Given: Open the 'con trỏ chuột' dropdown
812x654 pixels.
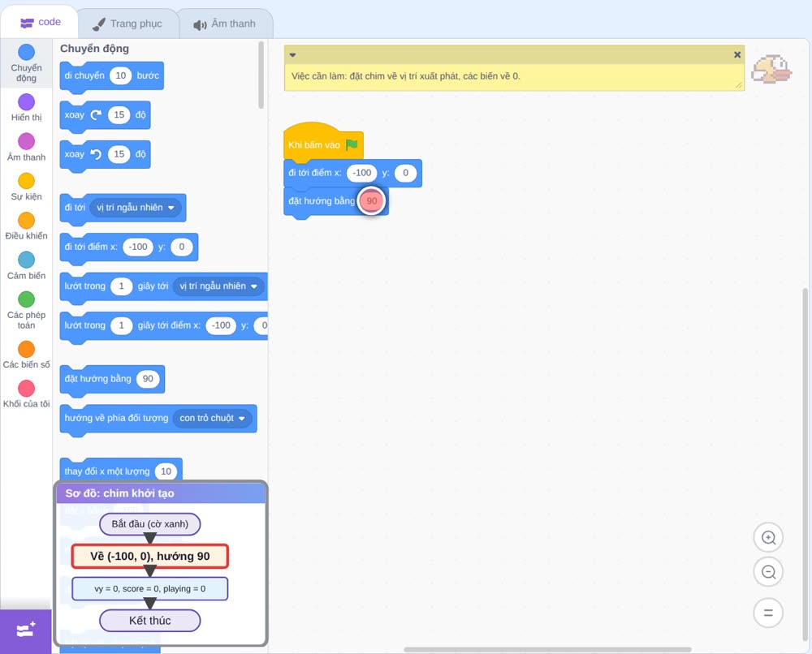Looking at the screenshot, I should [212, 418].
